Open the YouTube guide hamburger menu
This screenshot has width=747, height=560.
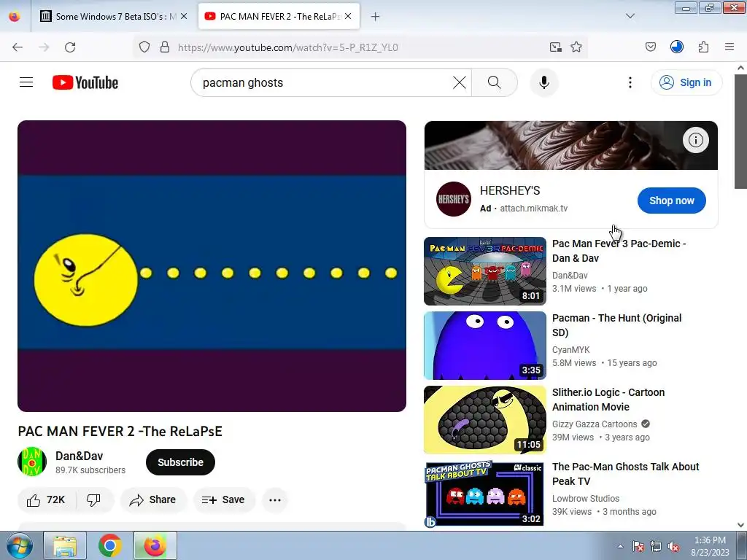26,82
